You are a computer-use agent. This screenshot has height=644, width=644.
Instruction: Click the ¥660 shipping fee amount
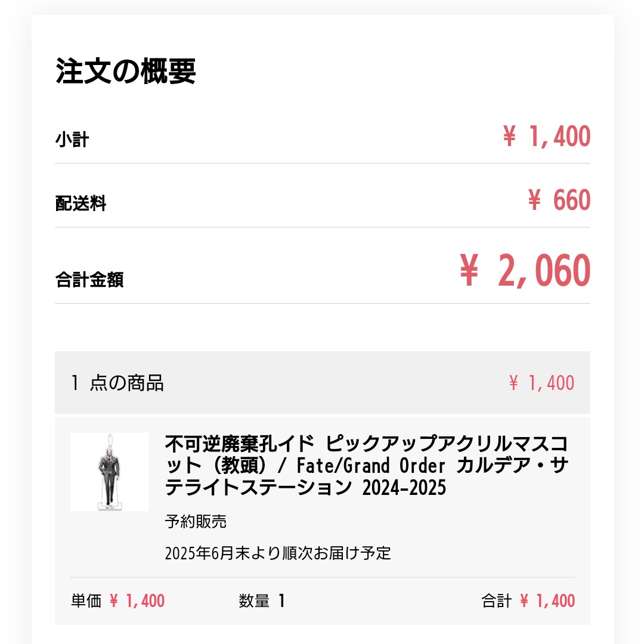click(x=559, y=200)
